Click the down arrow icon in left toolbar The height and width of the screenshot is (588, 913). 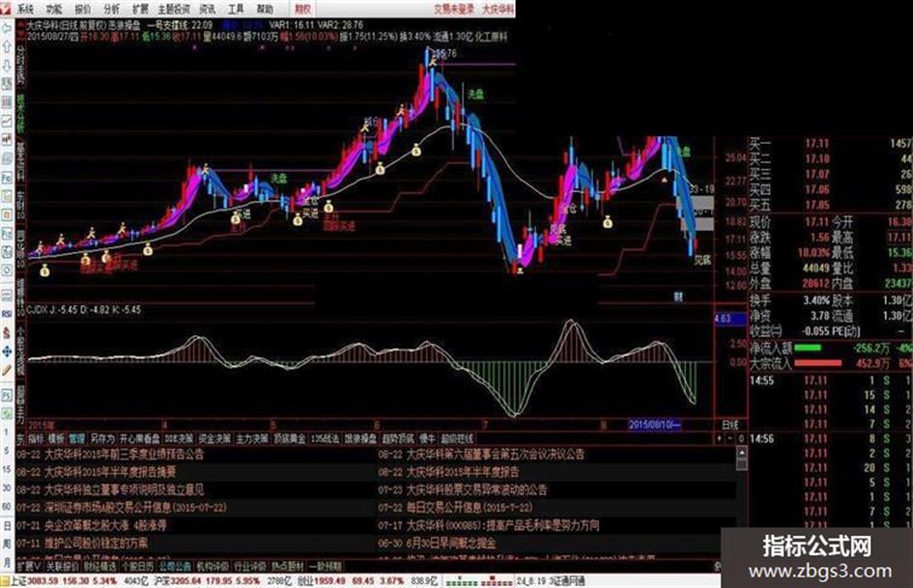click(7, 65)
